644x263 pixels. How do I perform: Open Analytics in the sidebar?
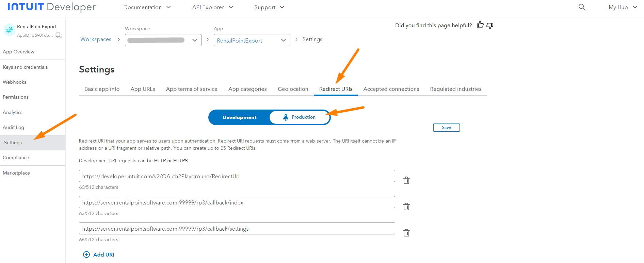click(x=33, y=112)
